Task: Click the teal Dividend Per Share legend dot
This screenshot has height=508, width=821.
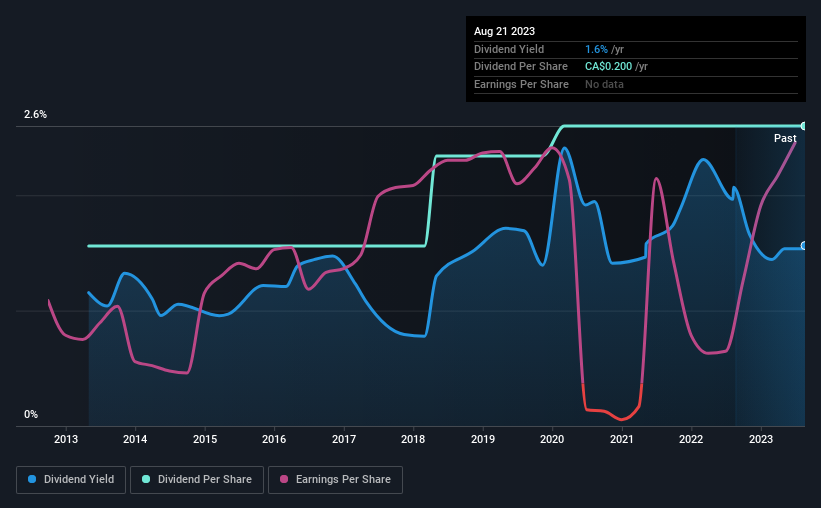Action: [146, 479]
